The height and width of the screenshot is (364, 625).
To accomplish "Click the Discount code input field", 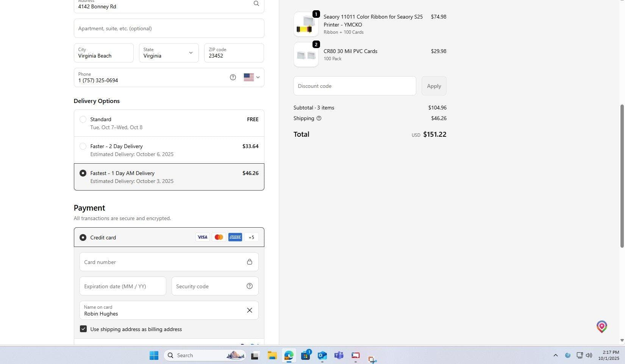I will [355, 86].
